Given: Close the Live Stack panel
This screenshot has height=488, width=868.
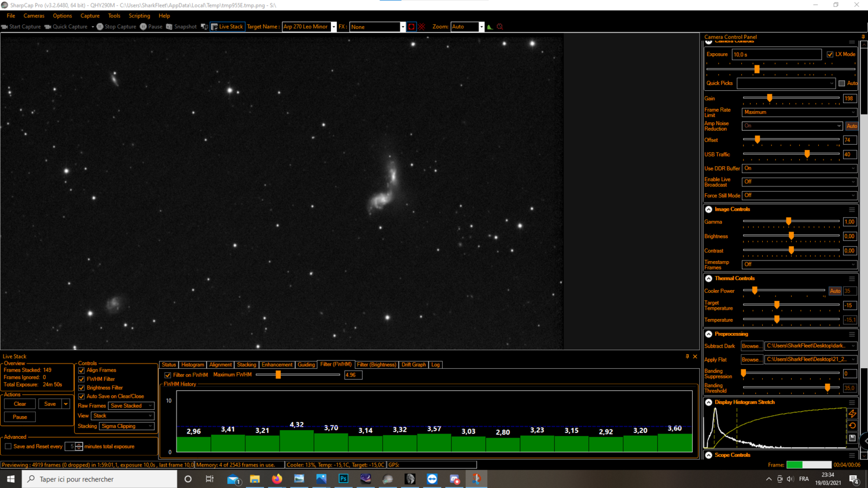Looking at the screenshot, I should (x=695, y=357).
